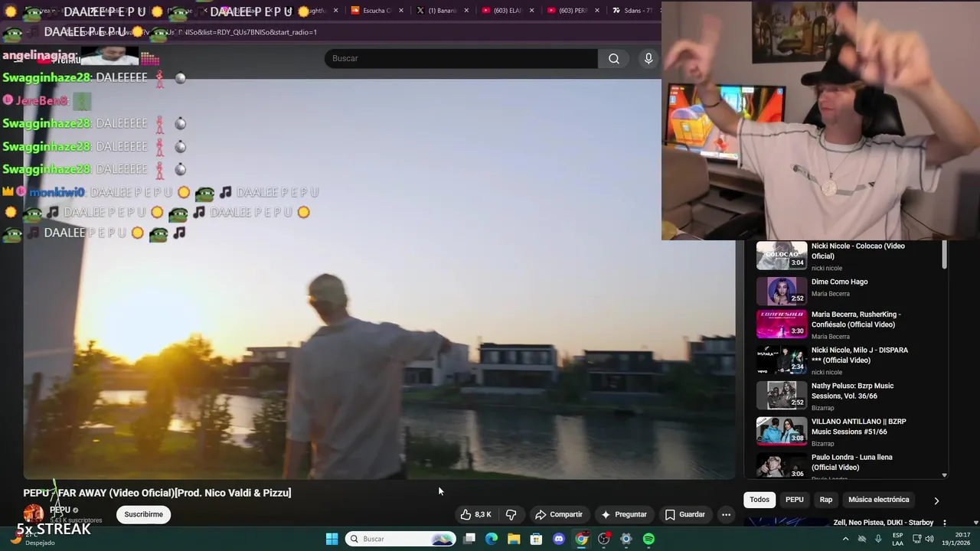Show hidden system tray icons chevron
980x551 pixels.
pos(845,539)
